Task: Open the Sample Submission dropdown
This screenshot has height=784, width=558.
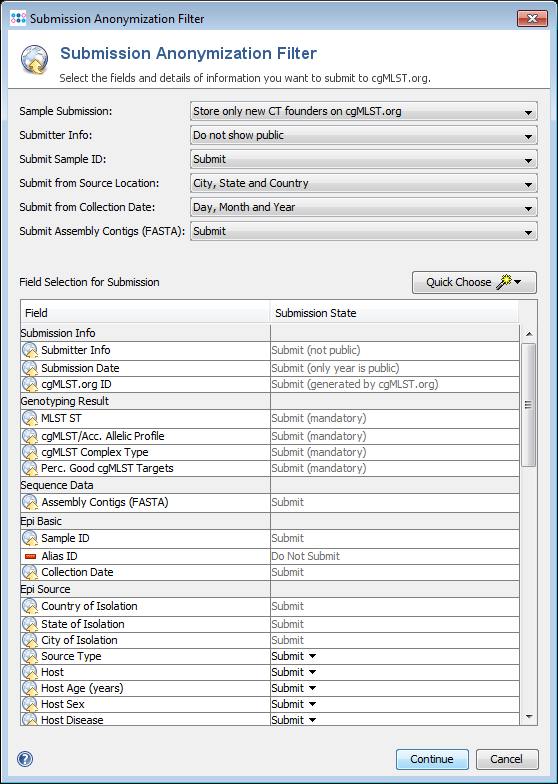Action: coord(364,111)
